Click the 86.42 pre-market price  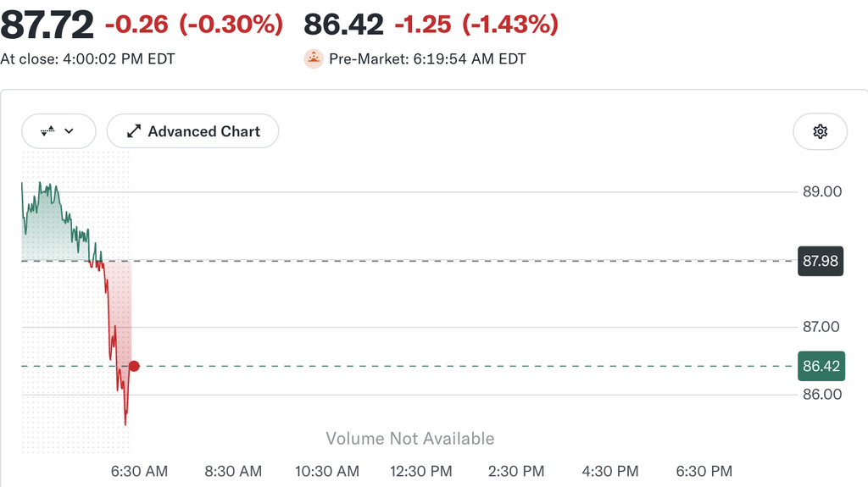coord(343,25)
